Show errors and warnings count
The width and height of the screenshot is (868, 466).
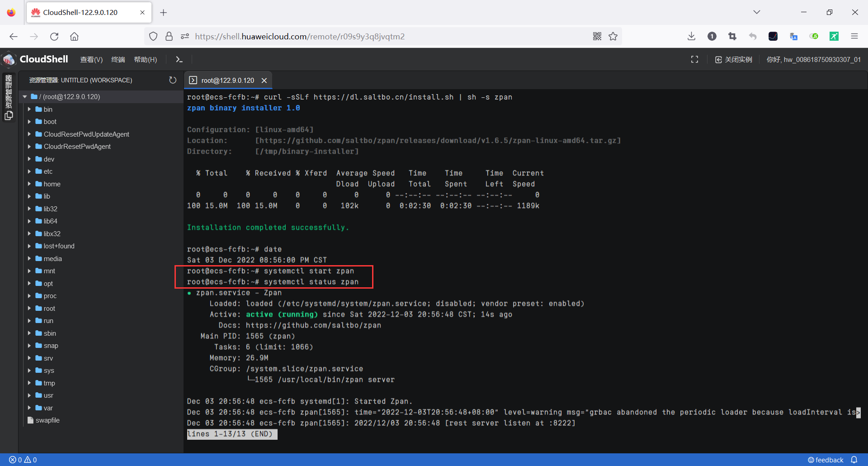(23, 460)
